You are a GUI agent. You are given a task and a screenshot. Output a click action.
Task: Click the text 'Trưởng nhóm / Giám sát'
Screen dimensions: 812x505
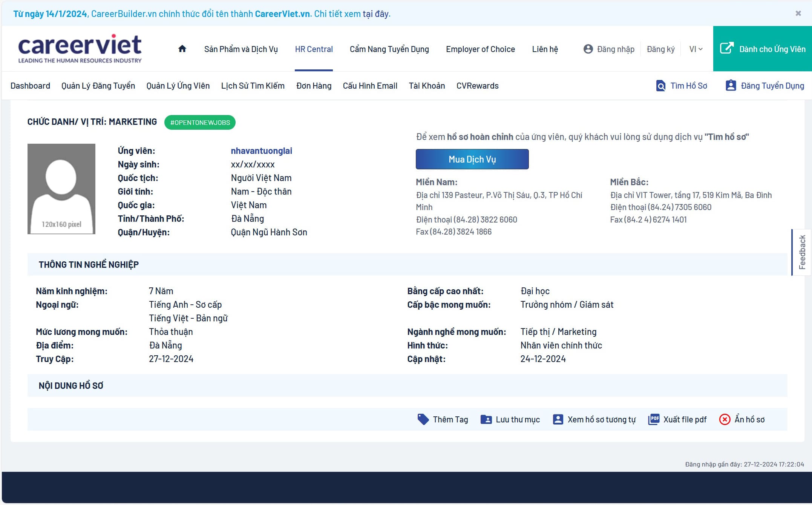point(567,305)
